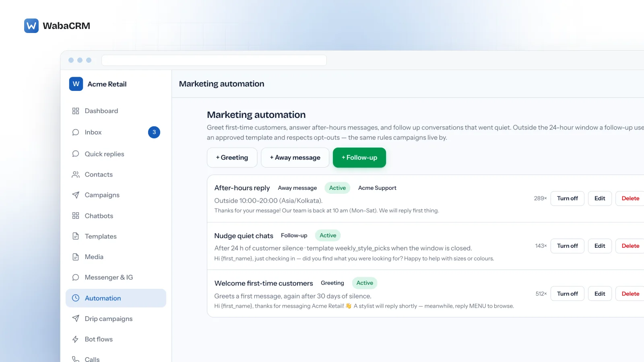644x362 pixels.
Task: Open Messenger & IG section
Action: [116, 278]
